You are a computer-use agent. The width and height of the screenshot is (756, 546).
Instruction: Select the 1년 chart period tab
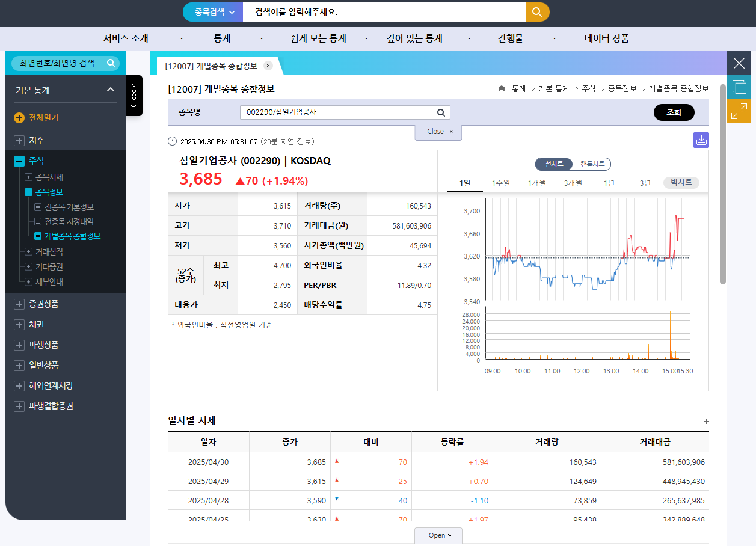coord(609,183)
